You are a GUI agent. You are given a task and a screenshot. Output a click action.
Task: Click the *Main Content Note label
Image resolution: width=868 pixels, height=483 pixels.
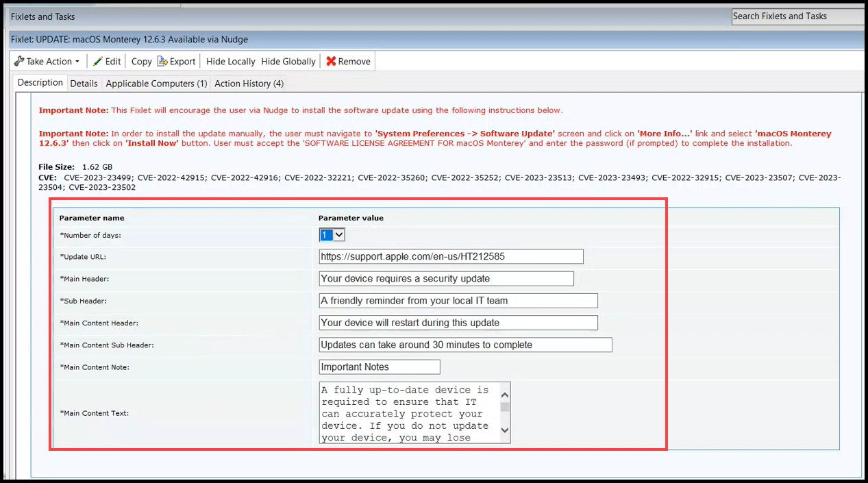pos(95,367)
